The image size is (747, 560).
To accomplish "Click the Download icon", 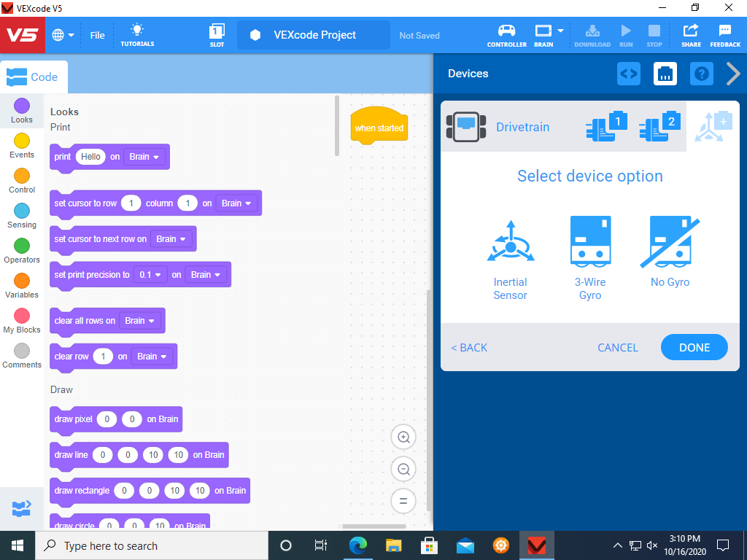I will (x=592, y=35).
